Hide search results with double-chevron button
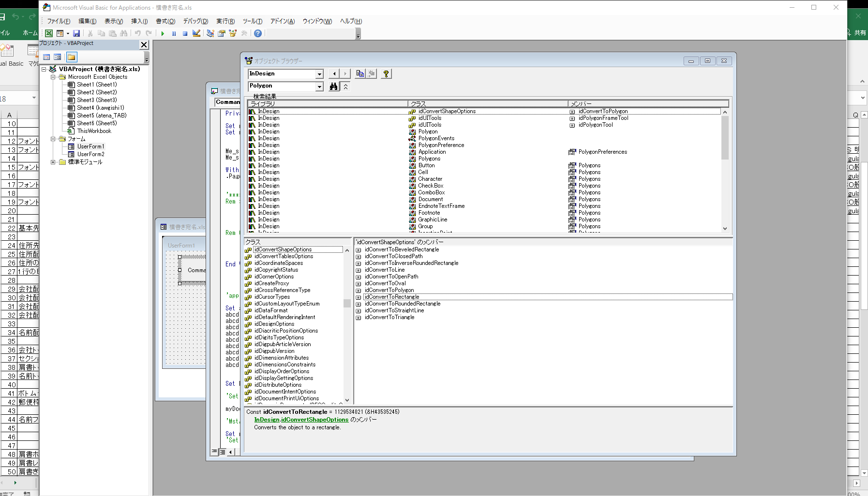 tap(345, 87)
